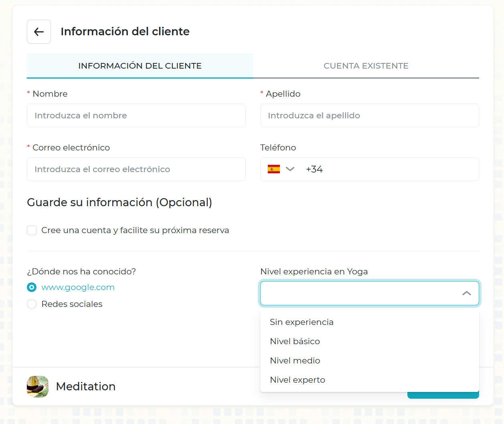Collapse the yoga experience dropdown chevron

click(466, 293)
